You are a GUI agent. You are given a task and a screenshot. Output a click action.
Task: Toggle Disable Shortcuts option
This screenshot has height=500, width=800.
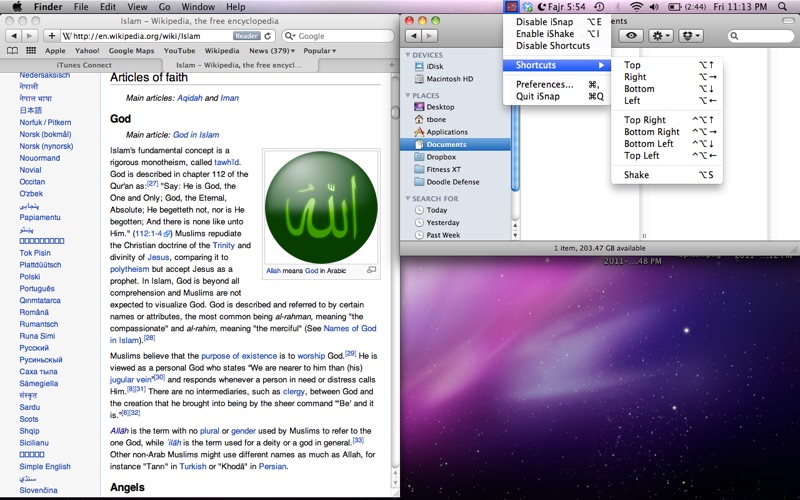(x=553, y=45)
